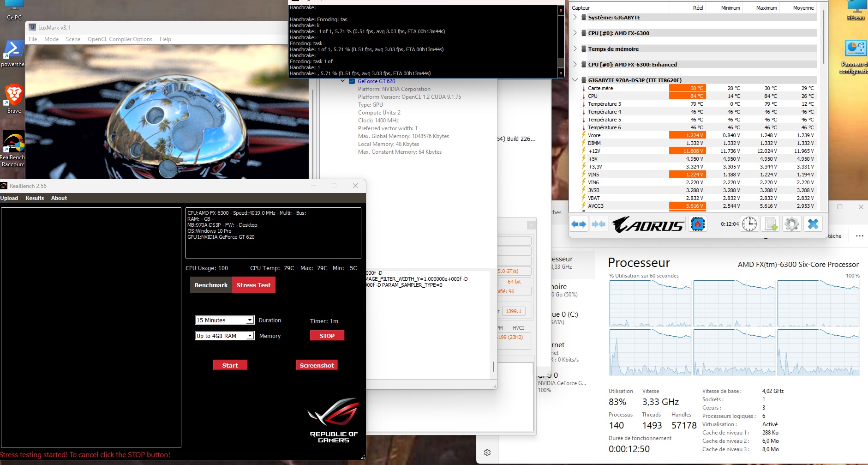The image size is (868, 465).
Task: Reset the sensor uptime using the clock icon
Action: (748, 224)
